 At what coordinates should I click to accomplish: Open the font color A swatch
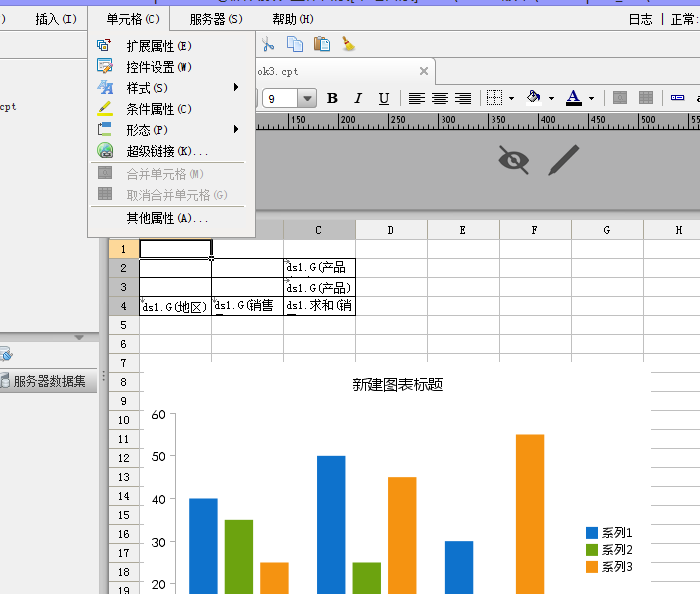(x=573, y=98)
